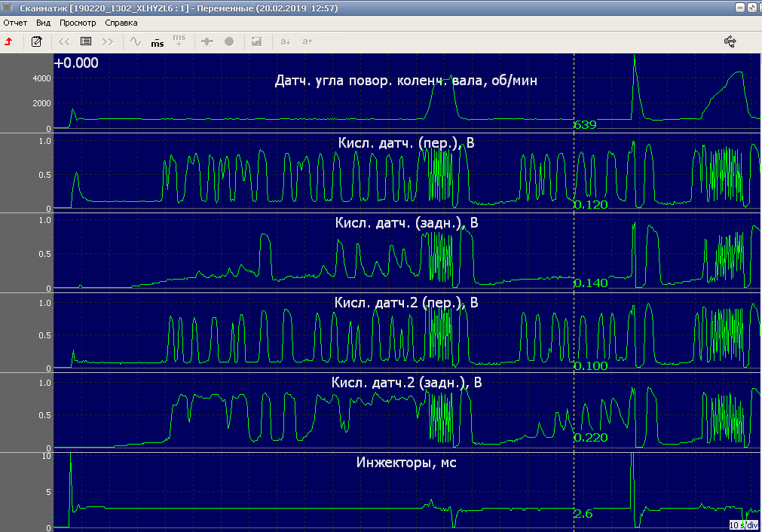Click the ascending sort a↑ icon
The height and width of the screenshot is (532, 762).
308,41
